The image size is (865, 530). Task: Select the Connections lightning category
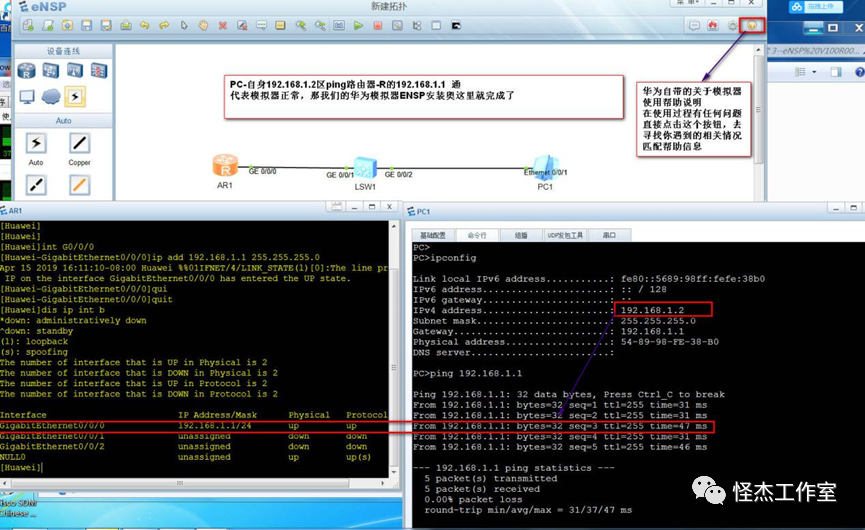75,97
